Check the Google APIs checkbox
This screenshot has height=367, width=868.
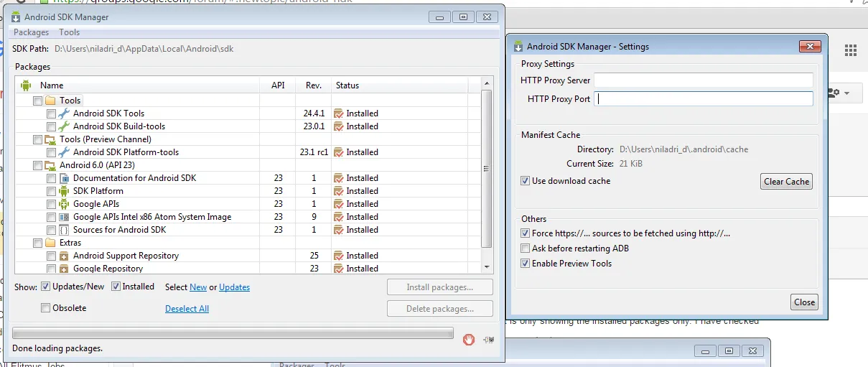[51, 204]
